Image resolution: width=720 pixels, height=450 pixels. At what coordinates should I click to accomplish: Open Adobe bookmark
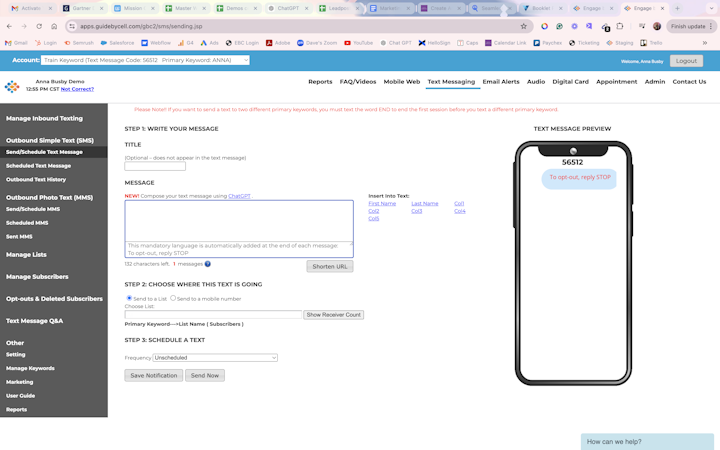point(278,43)
